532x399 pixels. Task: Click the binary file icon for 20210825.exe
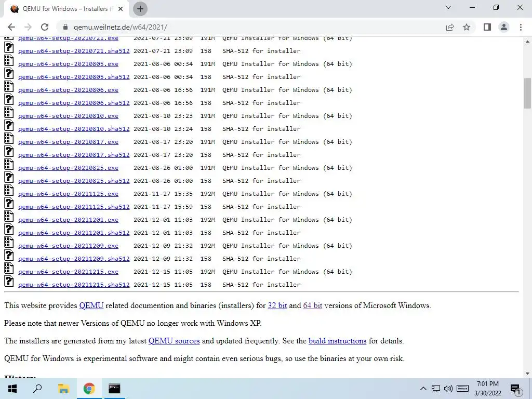(9, 164)
